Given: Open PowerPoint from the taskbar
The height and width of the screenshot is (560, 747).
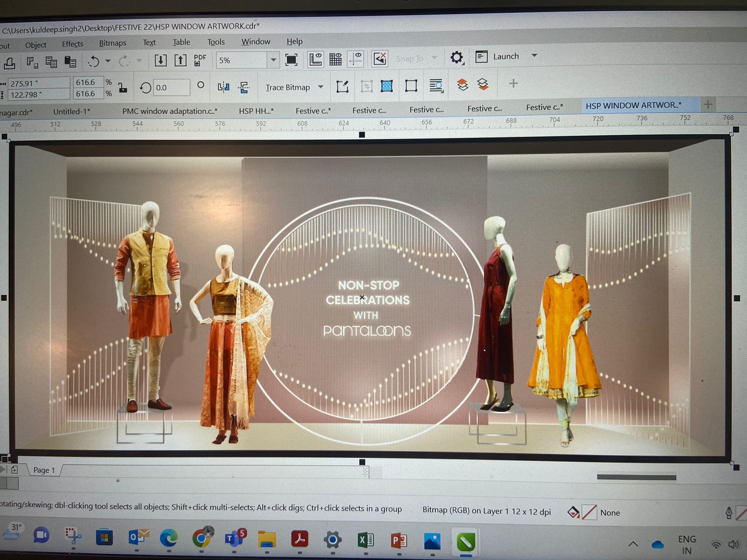Looking at the screenshot, I should (x=399, y=541).
